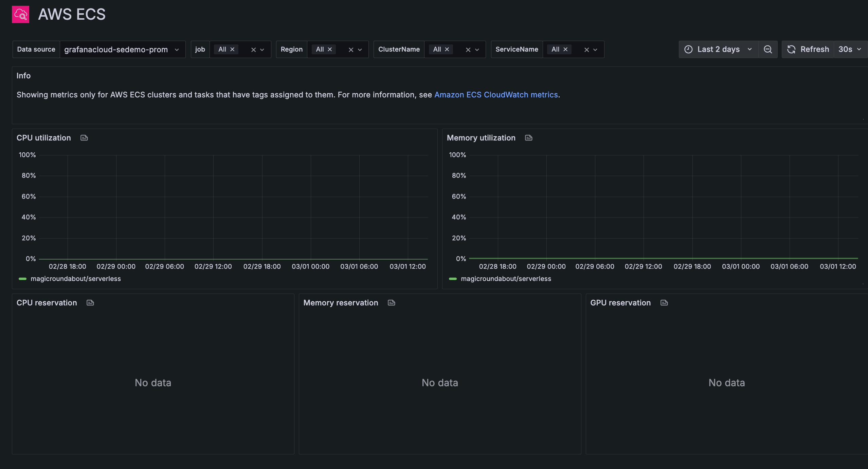
Task: Remove the All tag from Region filter
Action: pyautogui.click(x=330, y=50)
